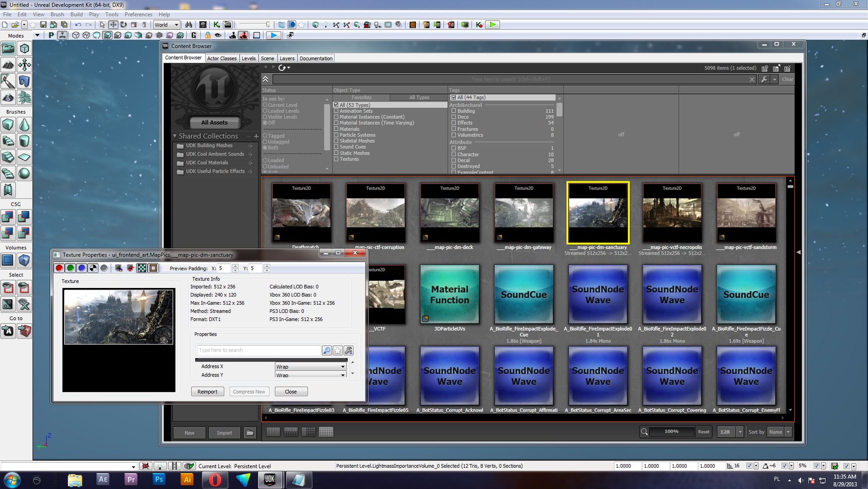Click refresh arrow icon in Content Browser
Viewport: 868px width, 489px height.
coord(282,67)
